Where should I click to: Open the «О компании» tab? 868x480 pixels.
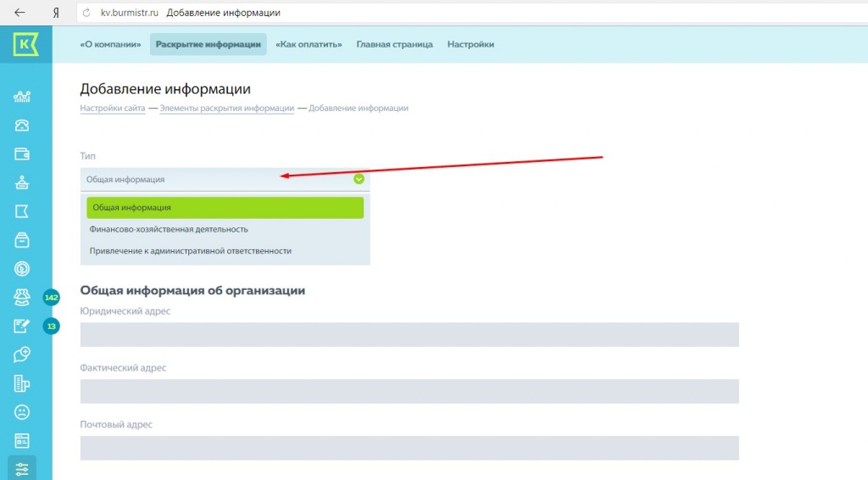110,44
